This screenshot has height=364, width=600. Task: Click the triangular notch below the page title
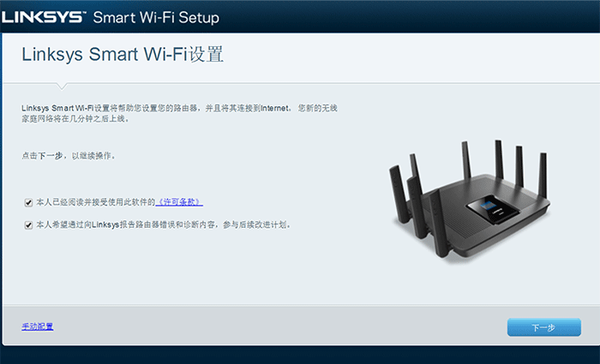(62, 86)
